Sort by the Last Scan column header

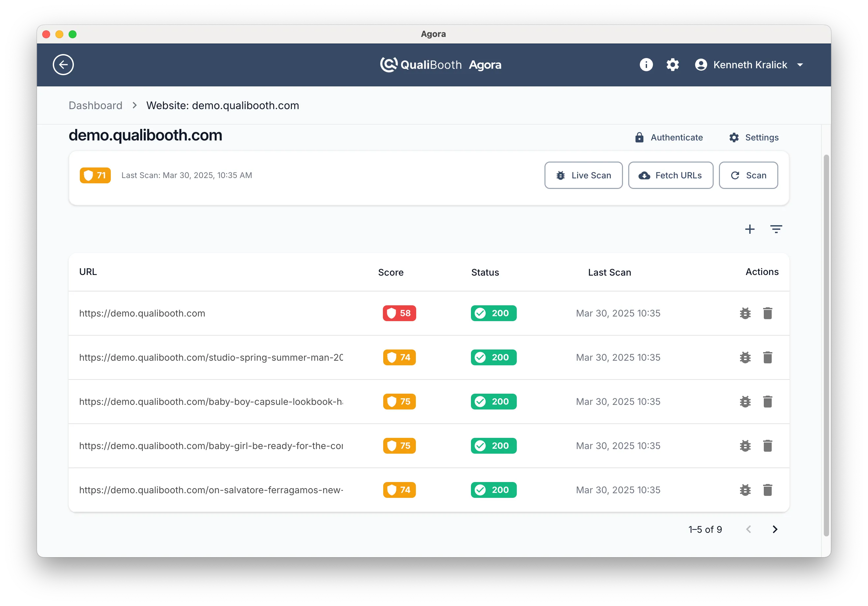tap(609, 273)
